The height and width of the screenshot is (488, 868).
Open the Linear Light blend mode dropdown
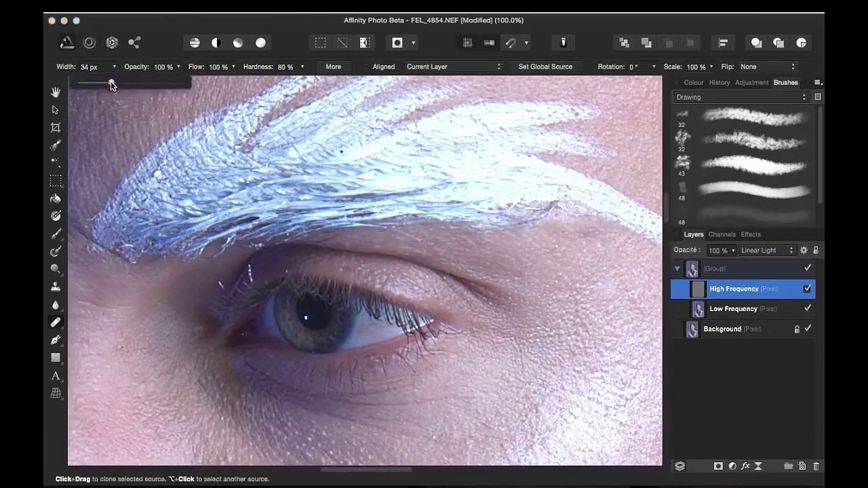767,250
